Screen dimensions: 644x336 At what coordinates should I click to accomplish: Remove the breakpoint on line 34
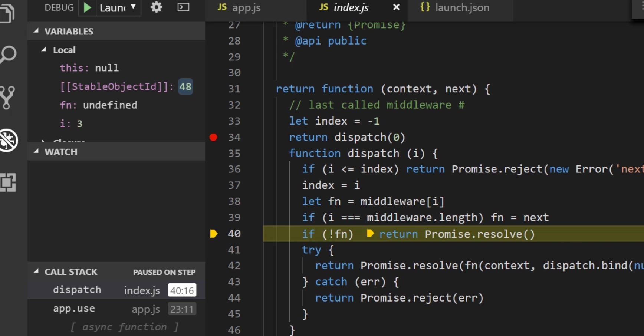[213, 137]
